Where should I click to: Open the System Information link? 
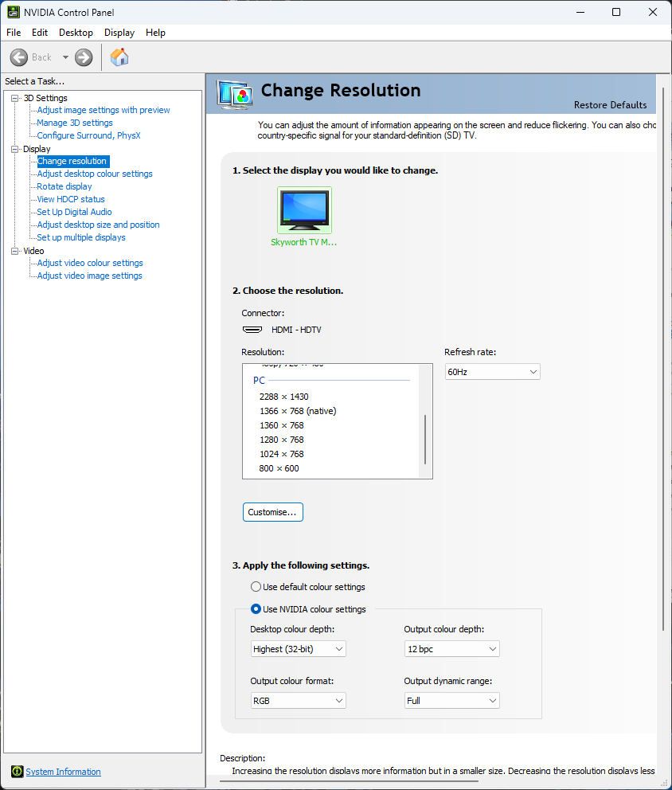click(63, 772)
